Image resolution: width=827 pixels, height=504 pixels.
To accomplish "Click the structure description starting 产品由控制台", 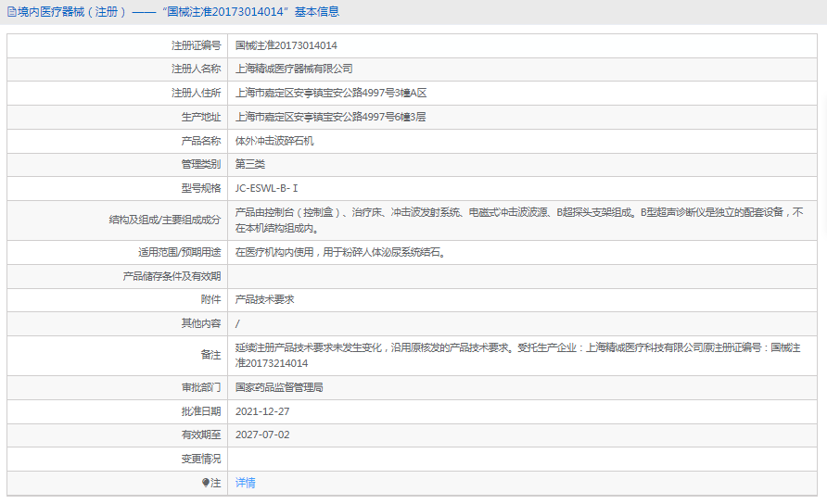I will coord(519,220).
